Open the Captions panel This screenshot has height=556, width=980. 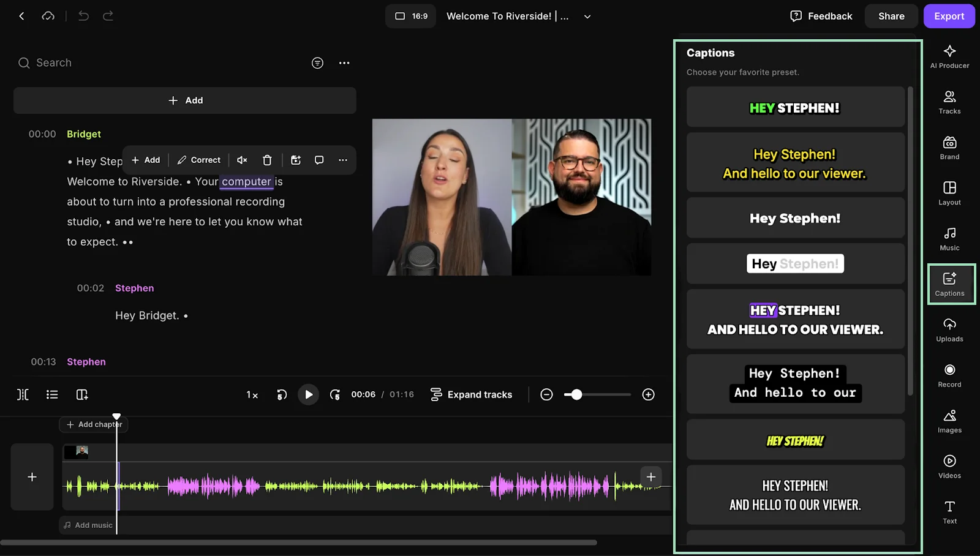point(950,284)
